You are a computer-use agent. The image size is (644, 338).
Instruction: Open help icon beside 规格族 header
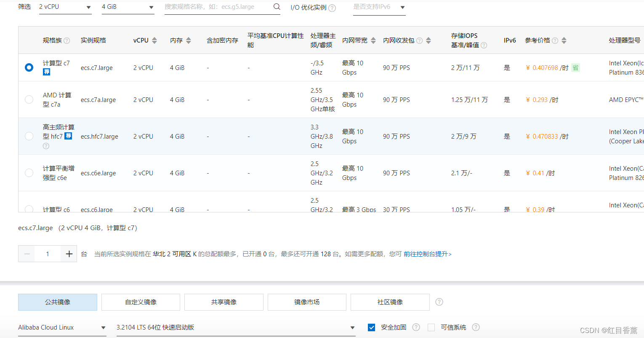[x=67, y=40]
